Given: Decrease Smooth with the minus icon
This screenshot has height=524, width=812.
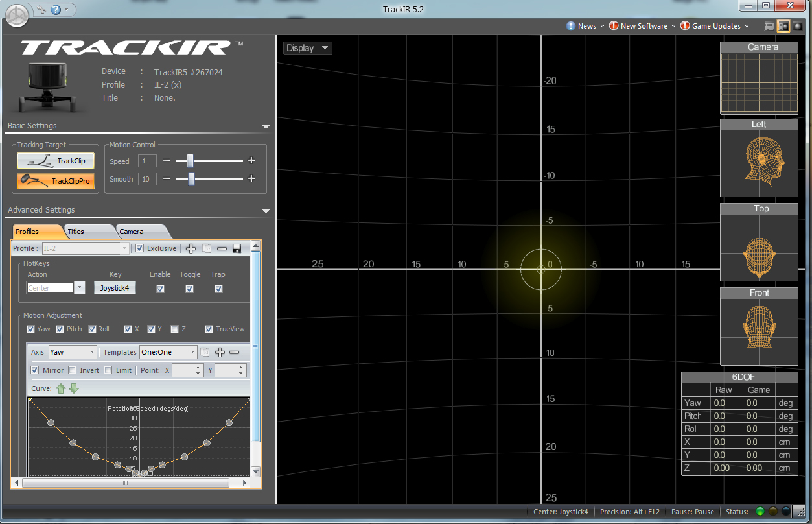Looking at the screenshot, I should coord(167,179).
